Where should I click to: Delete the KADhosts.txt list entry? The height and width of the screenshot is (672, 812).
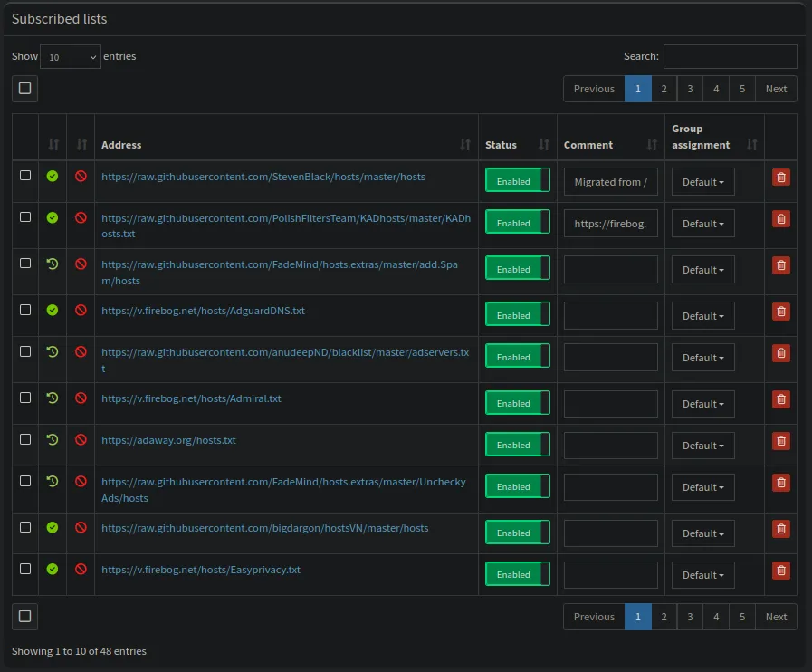tap(781, 219)
